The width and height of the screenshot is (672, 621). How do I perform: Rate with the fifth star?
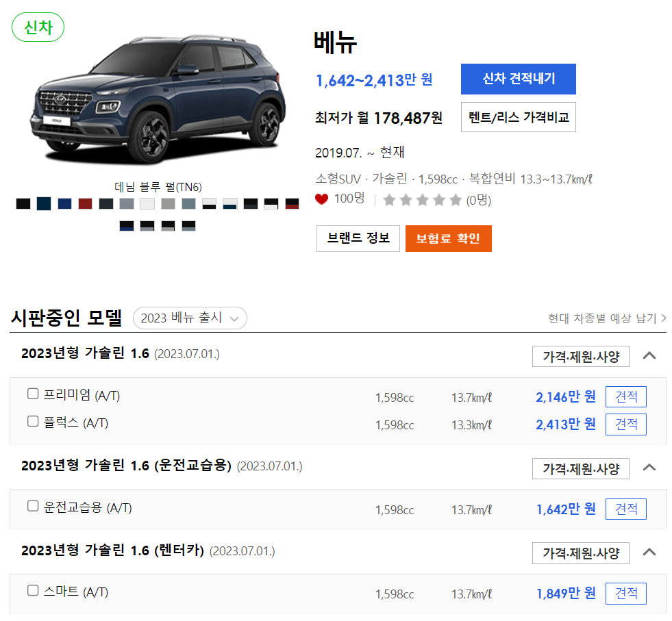[x=456, y=200]
